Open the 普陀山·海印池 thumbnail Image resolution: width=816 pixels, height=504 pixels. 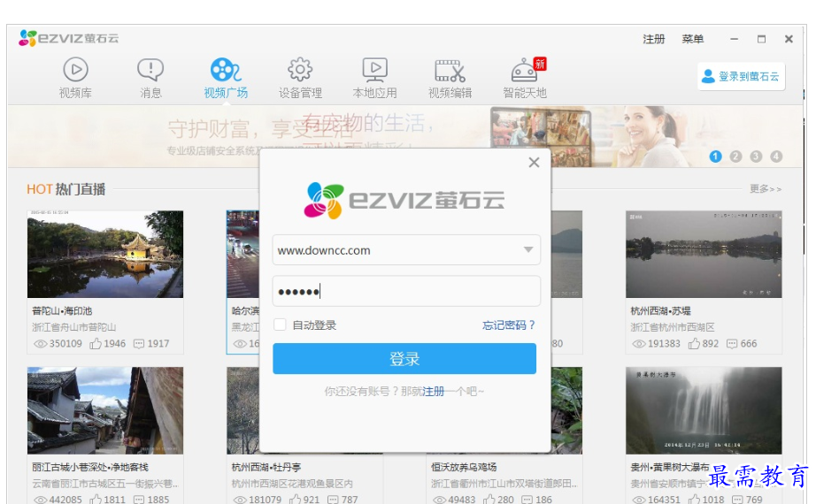[105, 255]
